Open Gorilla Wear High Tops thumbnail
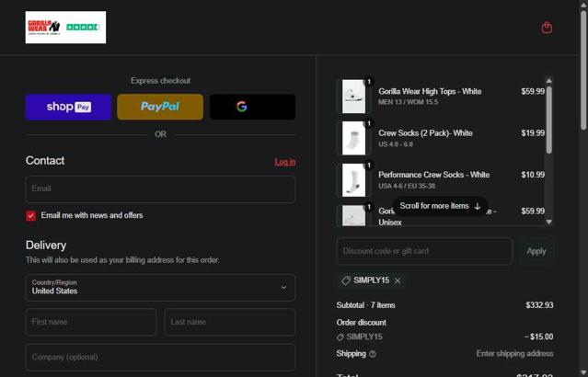The image size is (588, 377). click(x=353, y=97)
